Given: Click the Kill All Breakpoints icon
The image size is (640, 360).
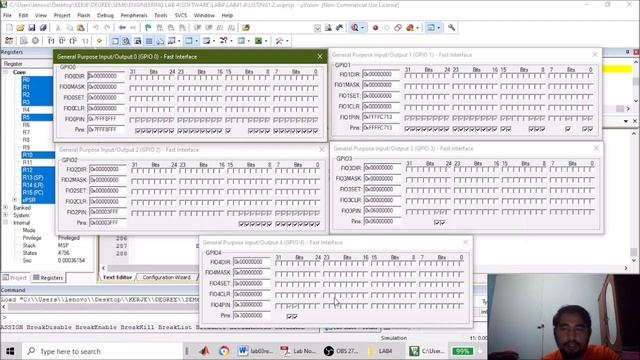Looking at the screenshot, I should tap(410, 28).
